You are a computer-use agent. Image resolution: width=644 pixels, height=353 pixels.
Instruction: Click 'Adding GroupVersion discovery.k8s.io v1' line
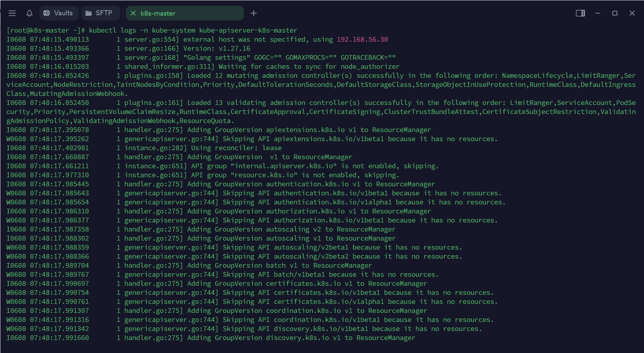[211, 338]
